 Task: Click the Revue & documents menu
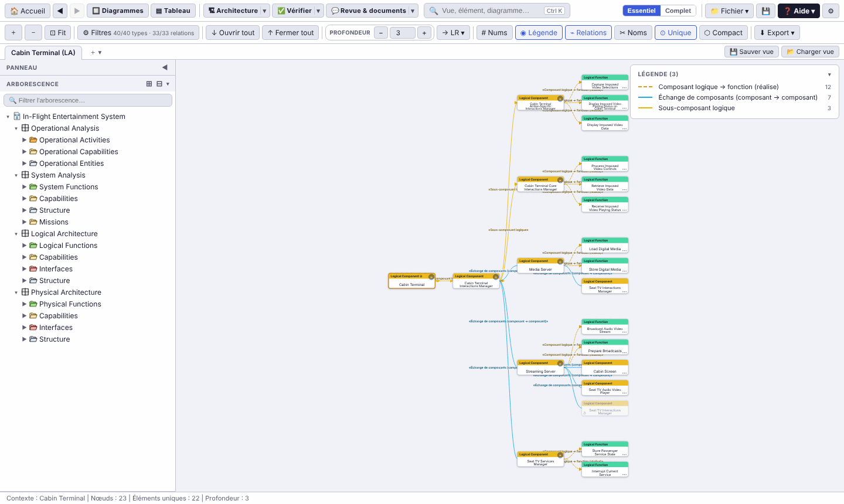367,11
